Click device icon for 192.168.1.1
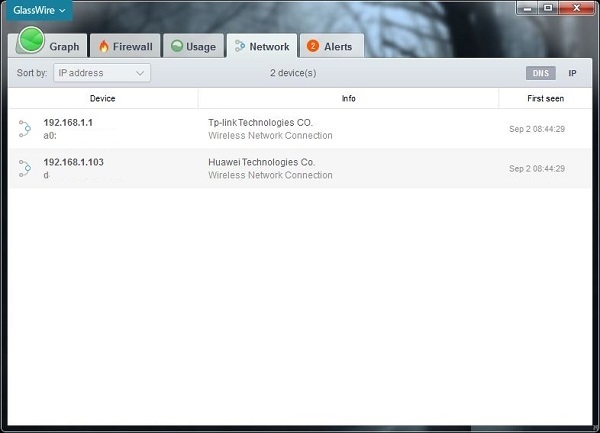The image size is (600, 433). point(25,129)
